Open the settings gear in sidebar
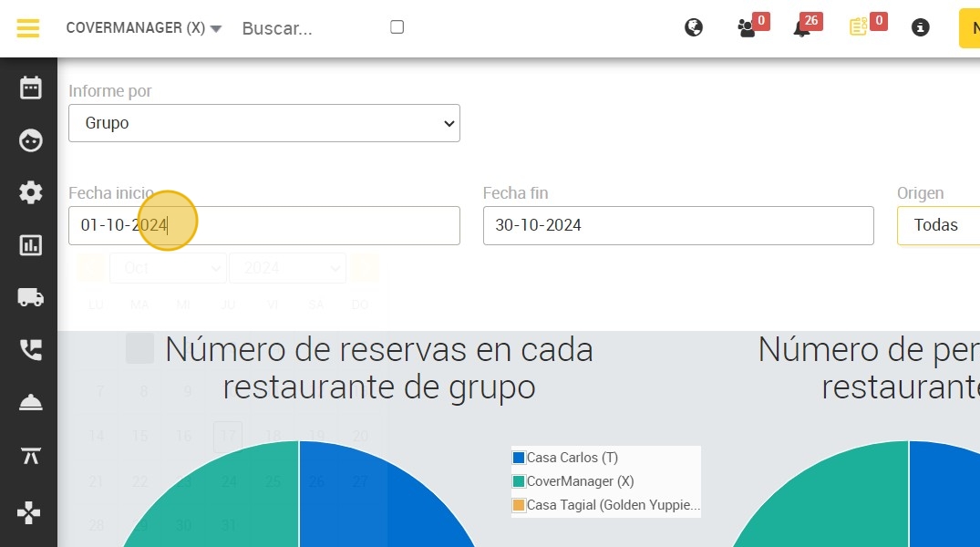980x547 pixels. point(30,192)
